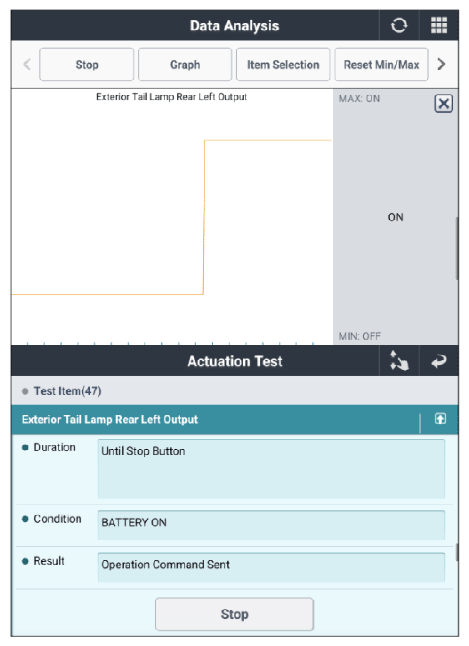Switch to Graph view

[185, 65]
